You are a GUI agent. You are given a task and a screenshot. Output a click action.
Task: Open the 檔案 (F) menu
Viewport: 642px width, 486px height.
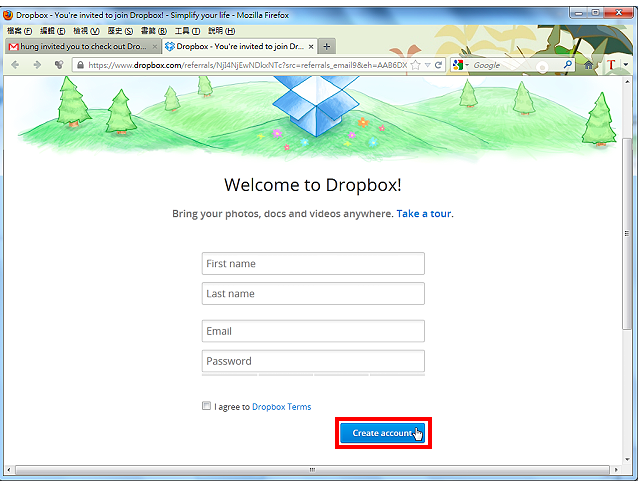tap(19, 31)
